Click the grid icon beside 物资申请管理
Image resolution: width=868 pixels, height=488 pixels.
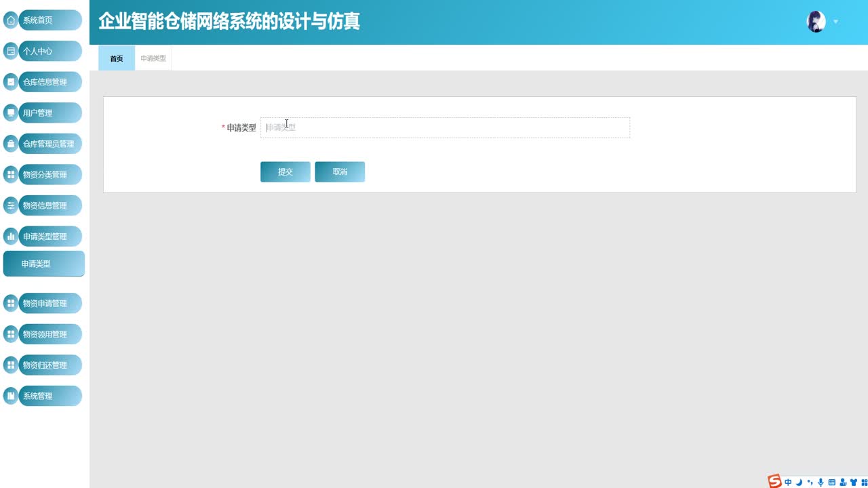[11, 303]
